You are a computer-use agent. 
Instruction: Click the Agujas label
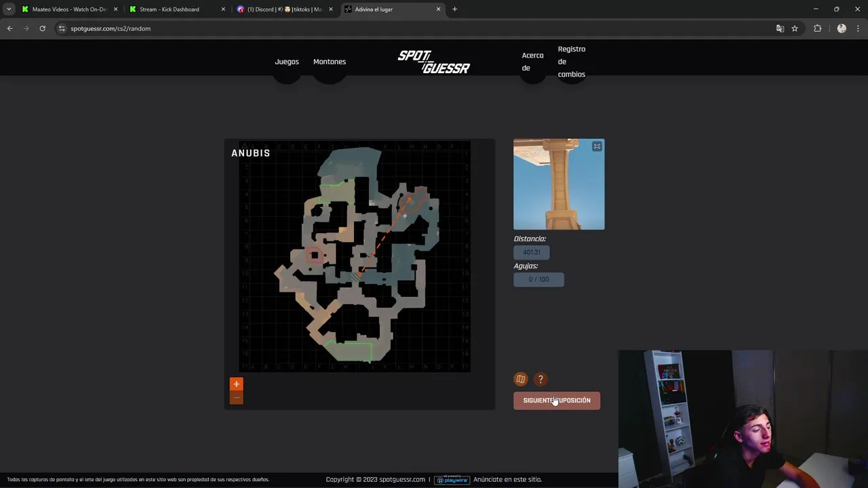[526, 266]
